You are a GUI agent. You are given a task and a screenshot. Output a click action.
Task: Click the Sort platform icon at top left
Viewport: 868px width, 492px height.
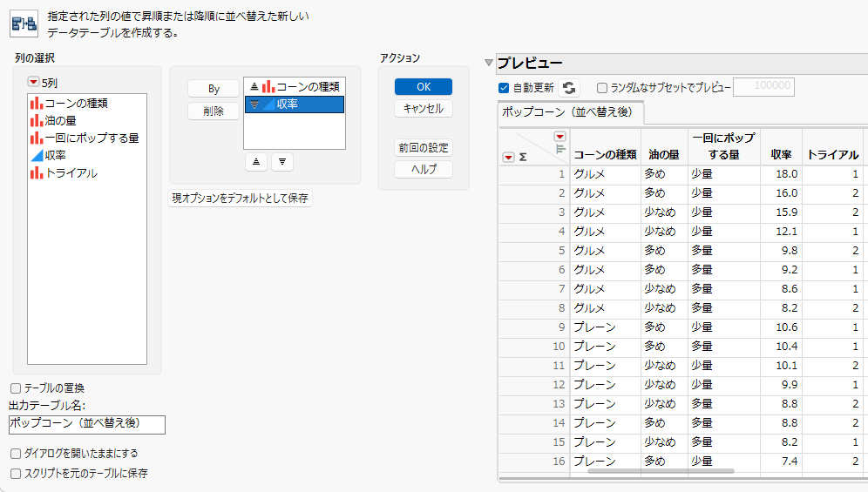pyautogui.click(x=24, y=24)
